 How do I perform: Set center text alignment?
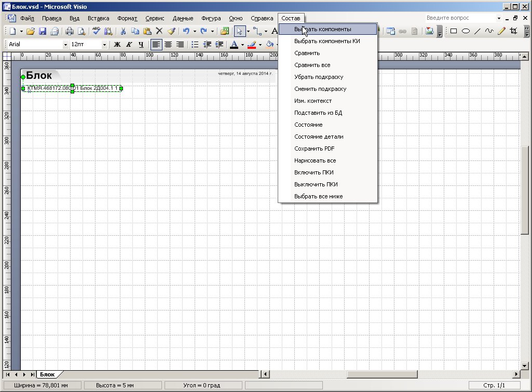click(168, 45)
